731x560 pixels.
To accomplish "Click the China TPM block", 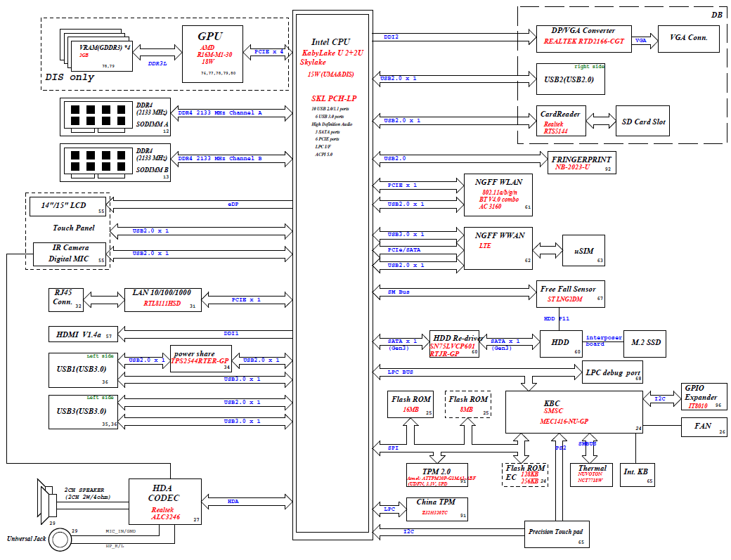I will [x=436, y=509].
